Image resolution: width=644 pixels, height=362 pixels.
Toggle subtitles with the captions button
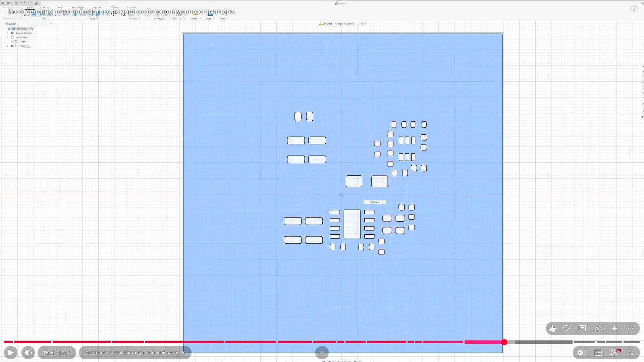(598, 353)
